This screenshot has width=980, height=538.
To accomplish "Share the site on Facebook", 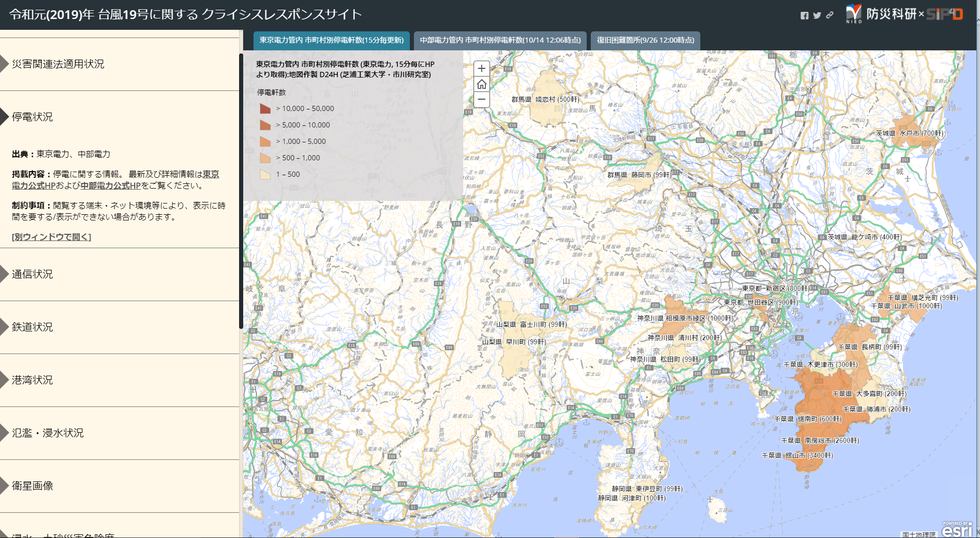I will tap(804, 15).
